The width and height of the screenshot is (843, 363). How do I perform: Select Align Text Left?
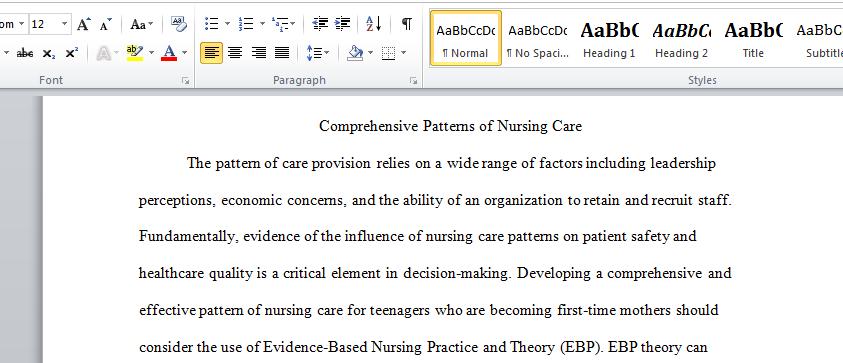[x=212, y=53]
